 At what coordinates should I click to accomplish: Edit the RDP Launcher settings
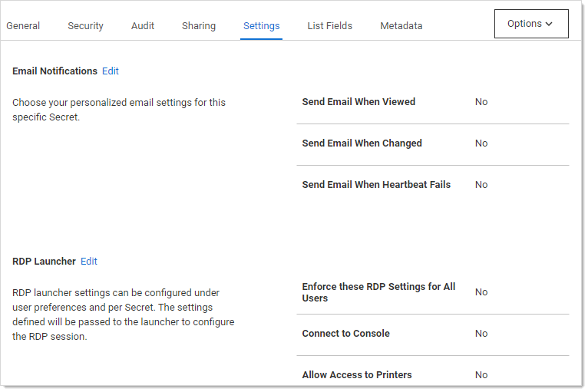[89, 262]
